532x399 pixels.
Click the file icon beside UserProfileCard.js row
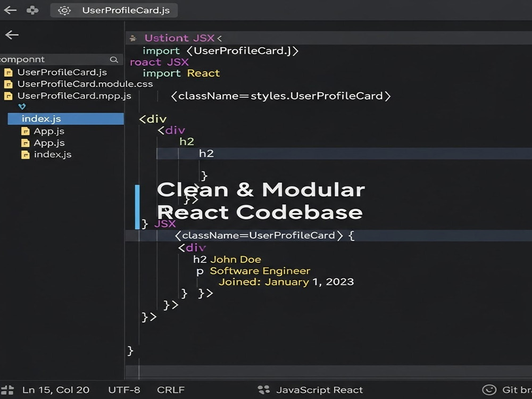8,72
